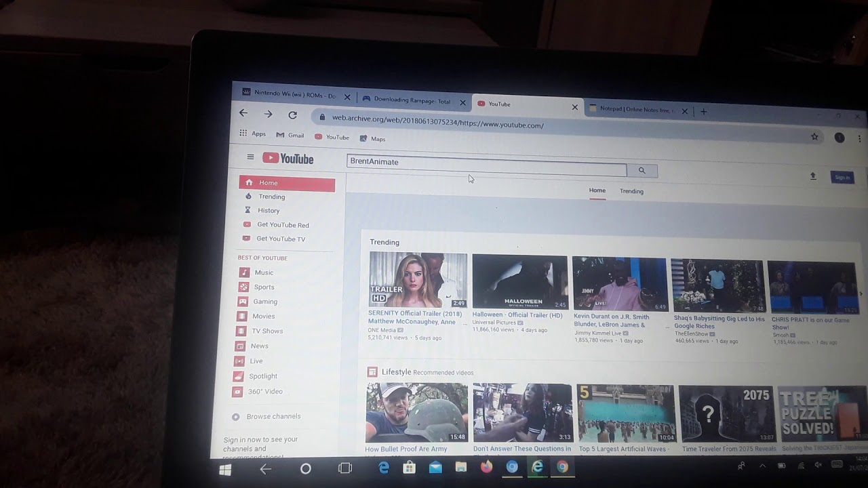
Task: Select News in Best of YouTube
Action: 252,346
